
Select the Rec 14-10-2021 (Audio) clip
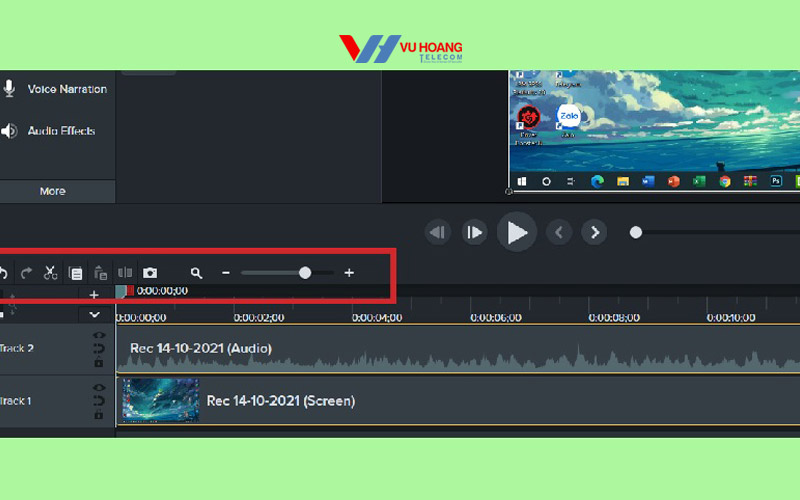tap(458, 349)
